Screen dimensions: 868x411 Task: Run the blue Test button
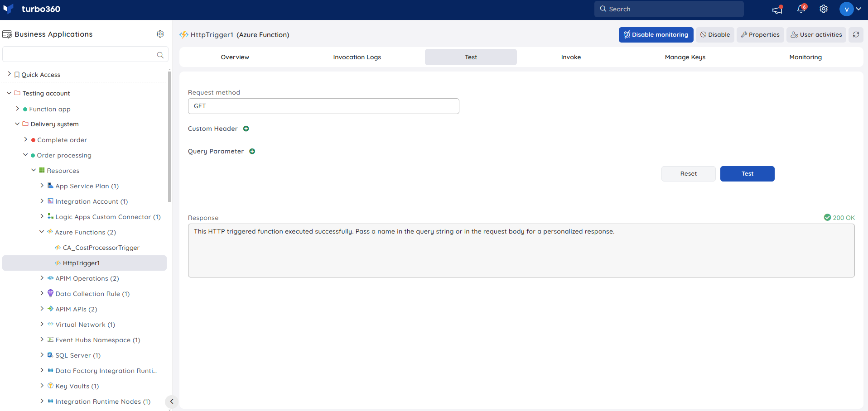tap(747, 174)
